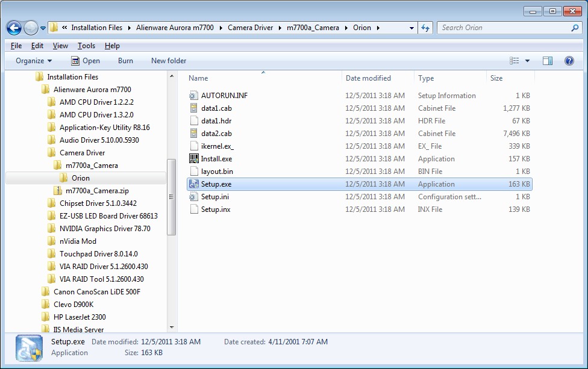
Task: Open NVIDIA Graphics Driver 78.70 folder
Action: tap(99, 229)
